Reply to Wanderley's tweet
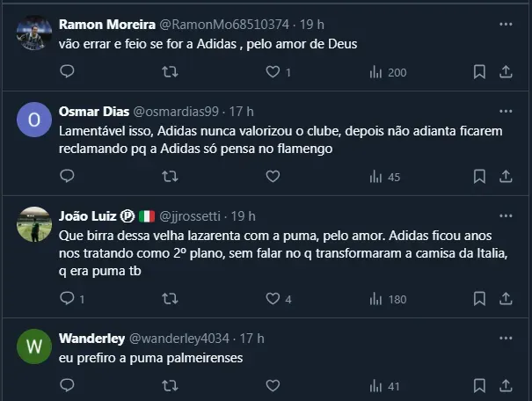Image resolution: width=532 pixels, height=401 pixels. pos(67,385)
